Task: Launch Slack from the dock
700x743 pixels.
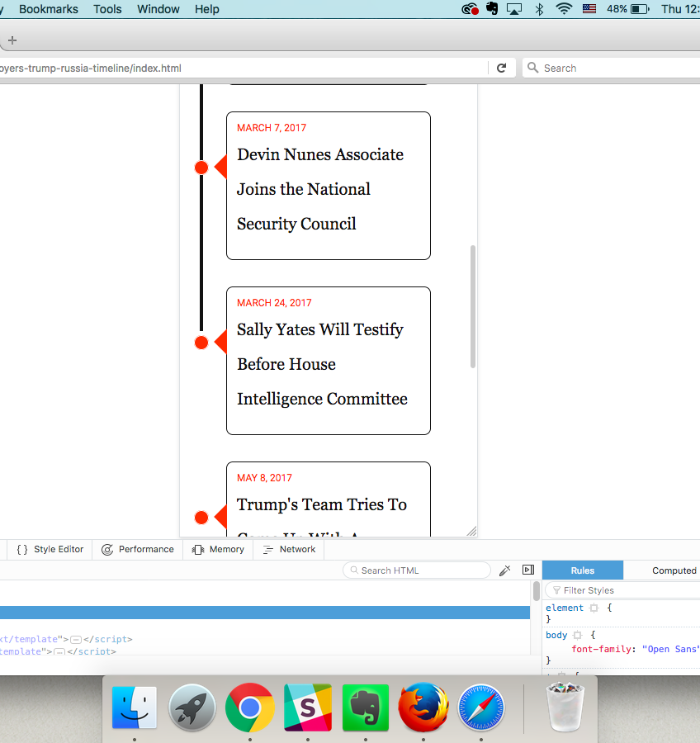Action: [x=308, y=708]
